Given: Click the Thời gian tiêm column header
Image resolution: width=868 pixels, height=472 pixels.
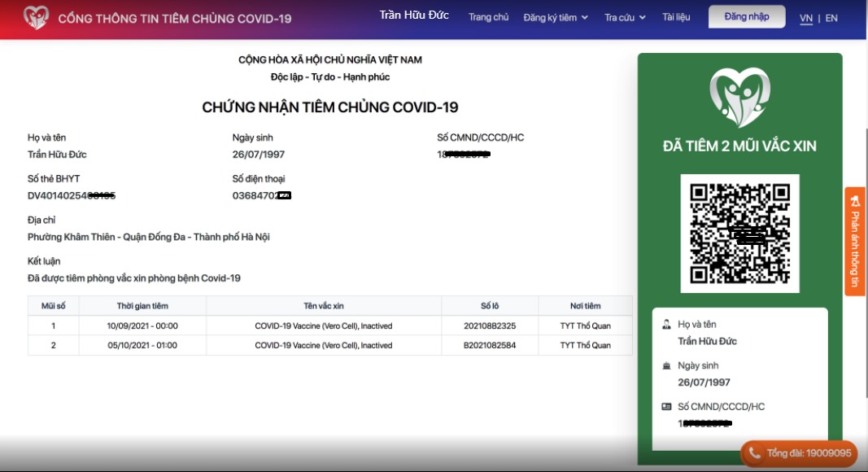Looking at the screenshot, I should point(142,306).
